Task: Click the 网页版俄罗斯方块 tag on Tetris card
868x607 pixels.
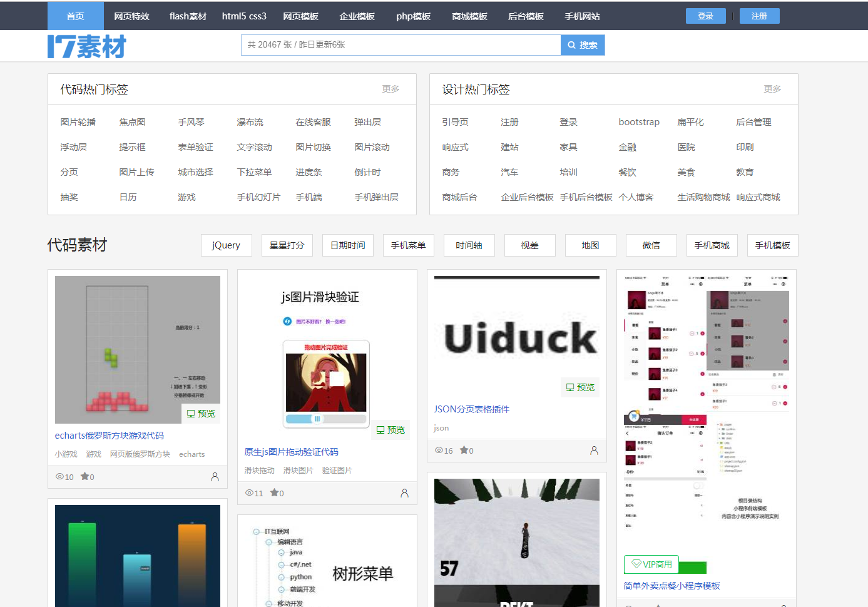Action: click(140, 454)
